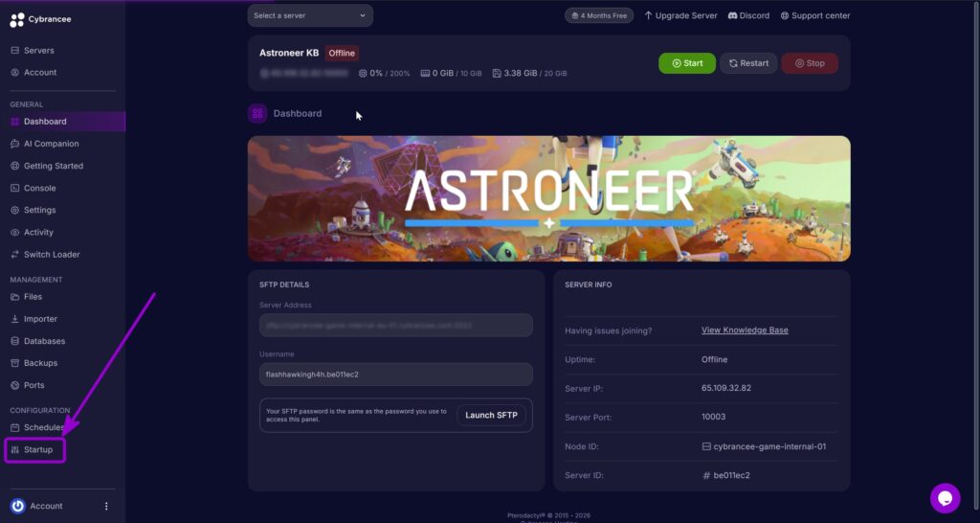Click the purple Dashboard heading icon
This screenshot has height=523, width=980.
(x=257, y=113)
